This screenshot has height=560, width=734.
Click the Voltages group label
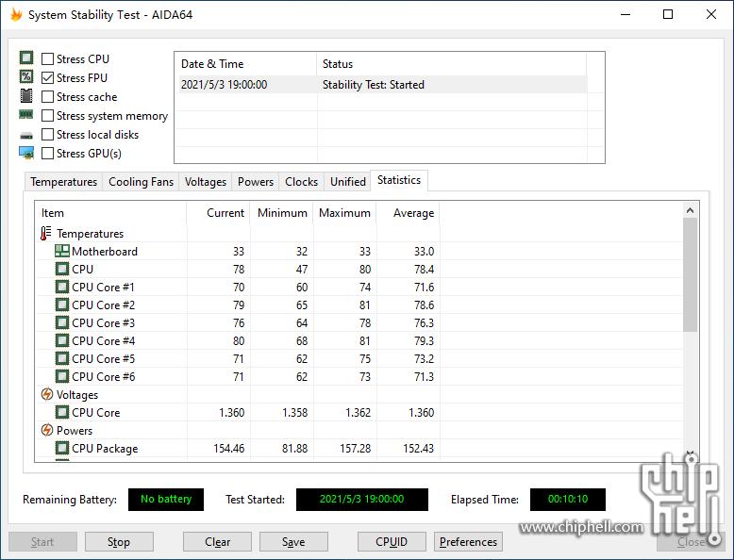[77, 395]
